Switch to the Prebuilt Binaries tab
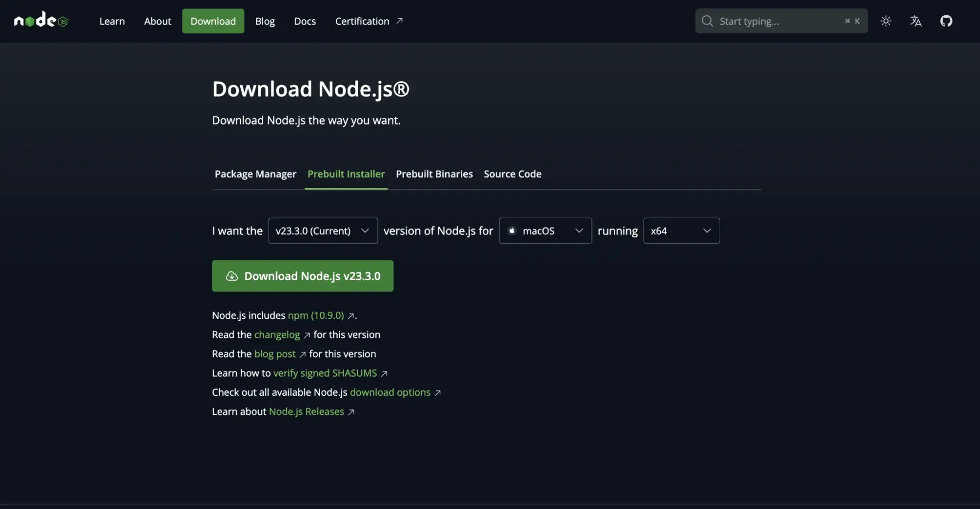Image resolution: width=980 pixels, height=509 pixels. point(434,174)
